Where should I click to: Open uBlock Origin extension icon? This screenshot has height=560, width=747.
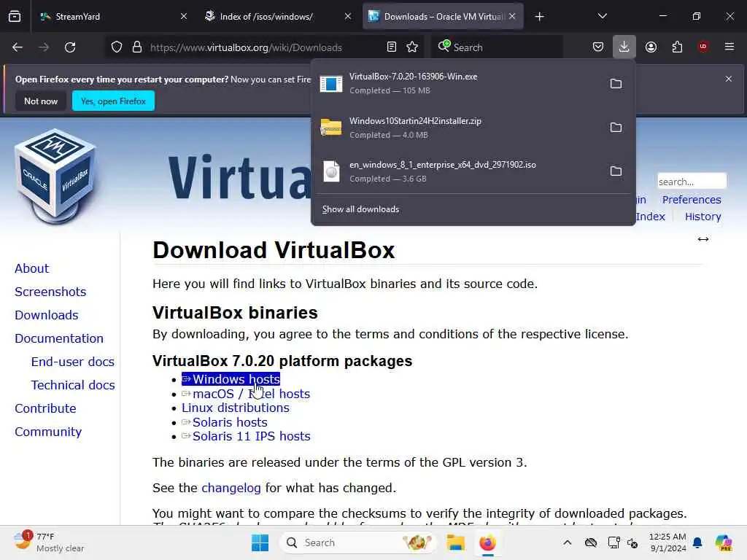(703, 47)
